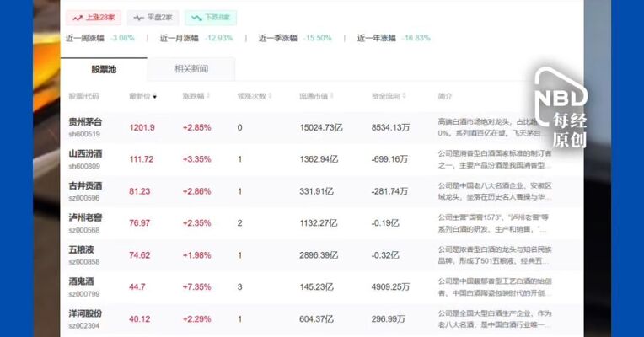Image resolution: width=644 pixels, height=337 pixels.
Task: Click capital flow 8534.13万
Action: [390, 128]
